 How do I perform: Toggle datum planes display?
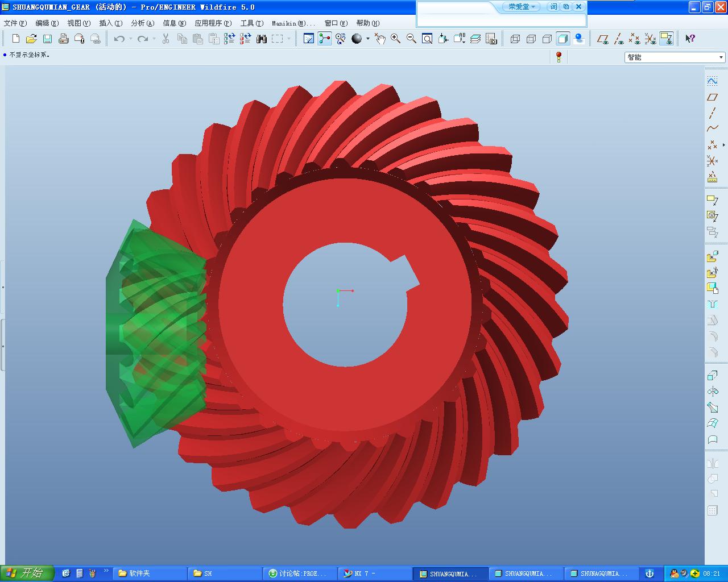pyautogui.click(x=603, y=39)
